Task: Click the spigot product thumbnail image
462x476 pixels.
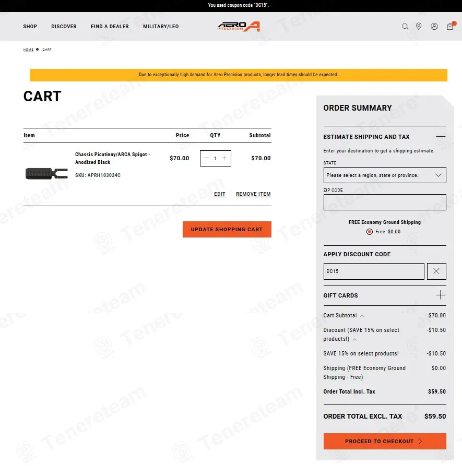Action: click(x=46, y=174)
